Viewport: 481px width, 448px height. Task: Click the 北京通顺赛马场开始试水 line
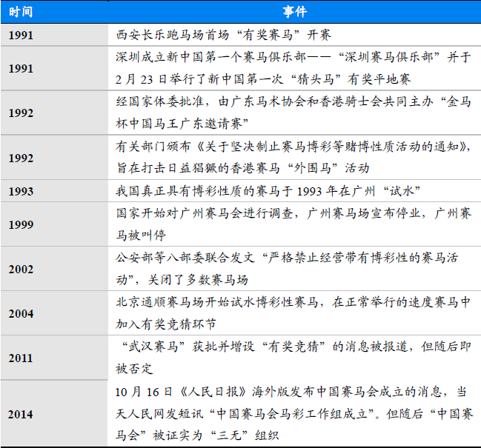point(293,302)
